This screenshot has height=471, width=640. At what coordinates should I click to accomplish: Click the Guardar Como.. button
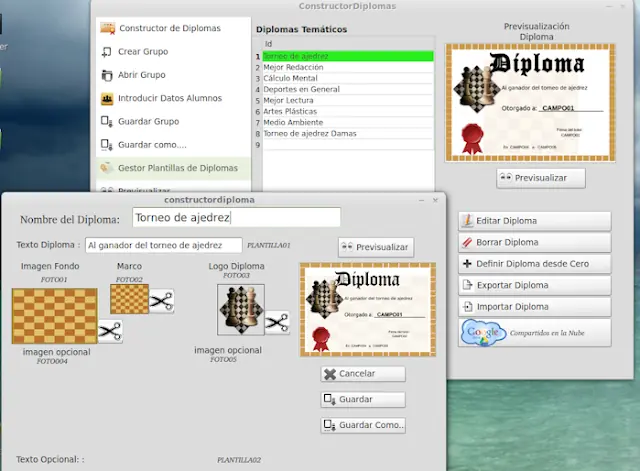tap(363, 425)
